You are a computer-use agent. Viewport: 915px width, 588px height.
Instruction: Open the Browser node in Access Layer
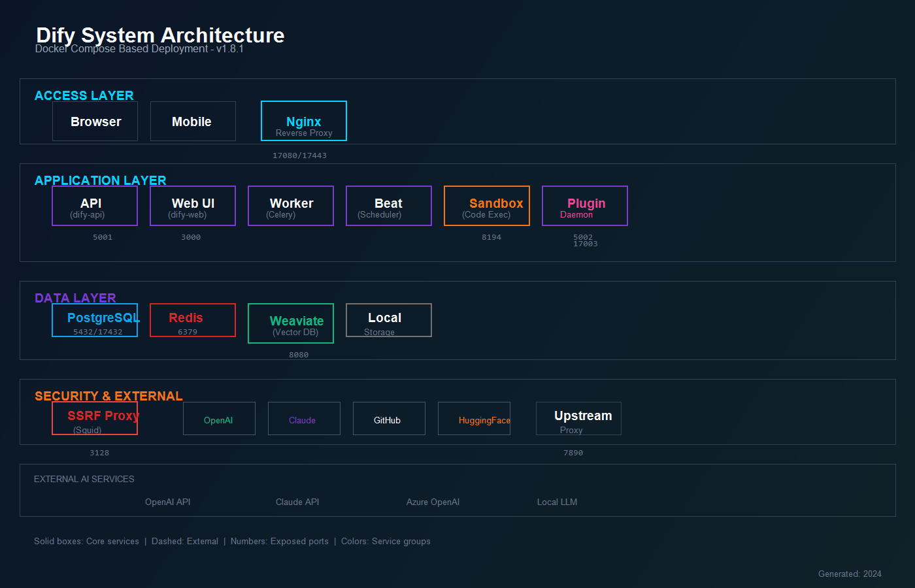95,121
